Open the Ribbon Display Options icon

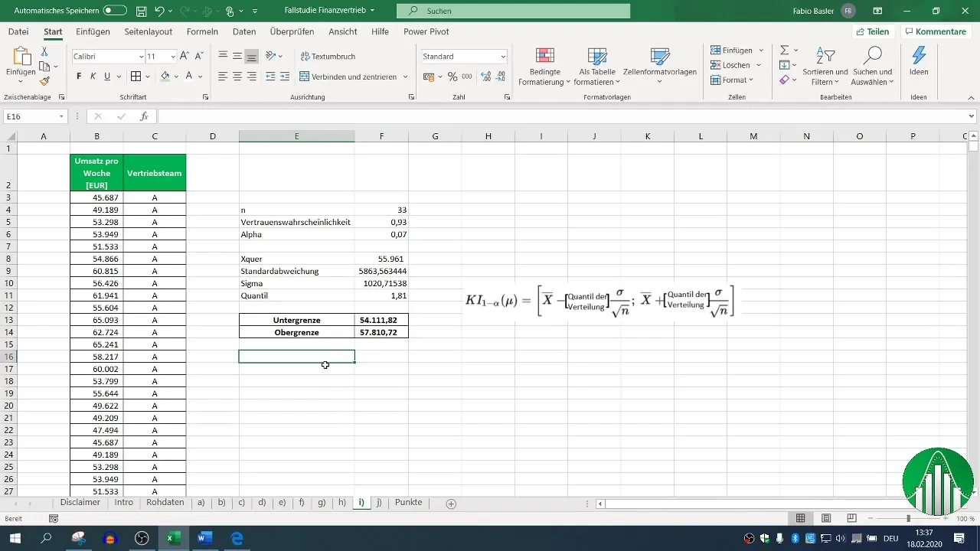coord(878,11)
